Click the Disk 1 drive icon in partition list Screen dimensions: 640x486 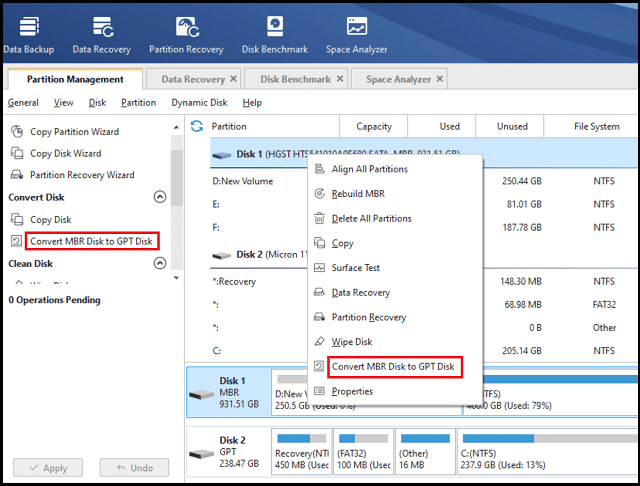(x=222, y=155)
